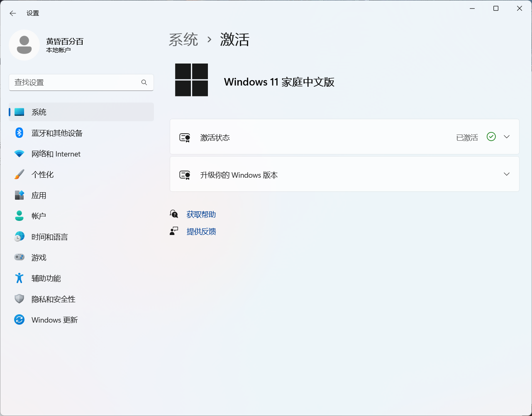Image resolution: width=532 pixels, height=416 pixels.
Task: Select 个性化 in the sidebar
Action: [81, 174]
